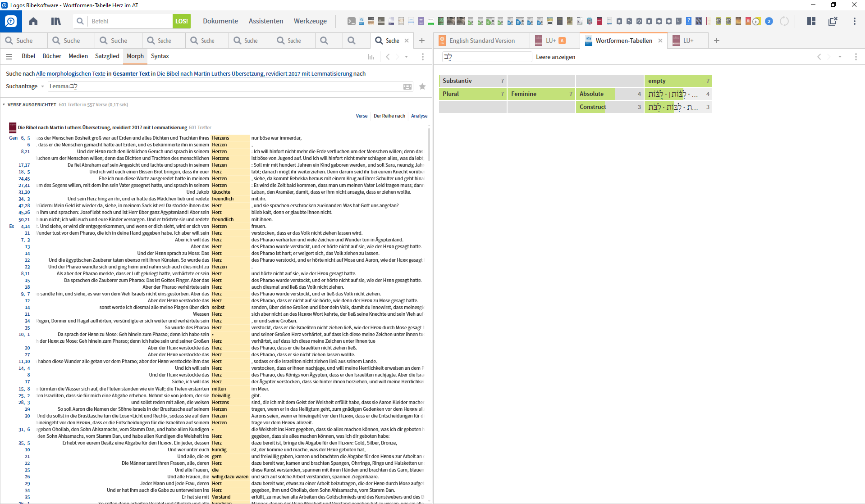
Task: Select the Satzglied search type tab
Action: point(107,56)
